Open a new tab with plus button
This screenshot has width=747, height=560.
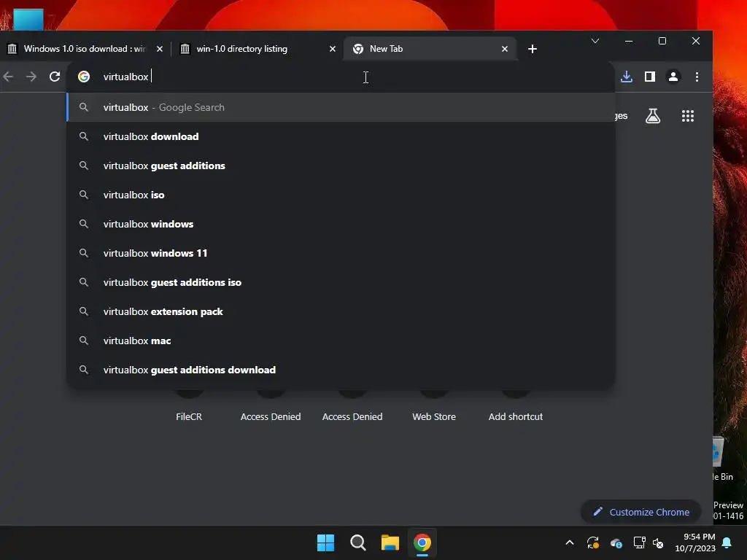click(532, 49)
